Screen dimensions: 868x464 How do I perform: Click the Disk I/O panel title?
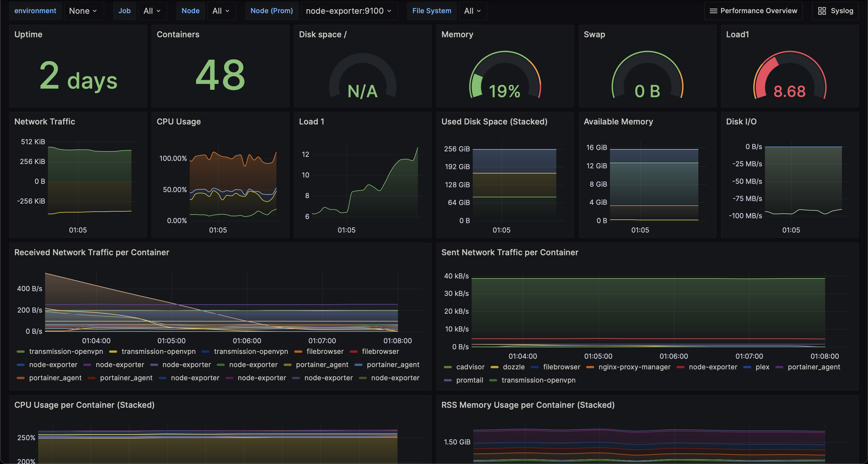click(x=741, y=122)
